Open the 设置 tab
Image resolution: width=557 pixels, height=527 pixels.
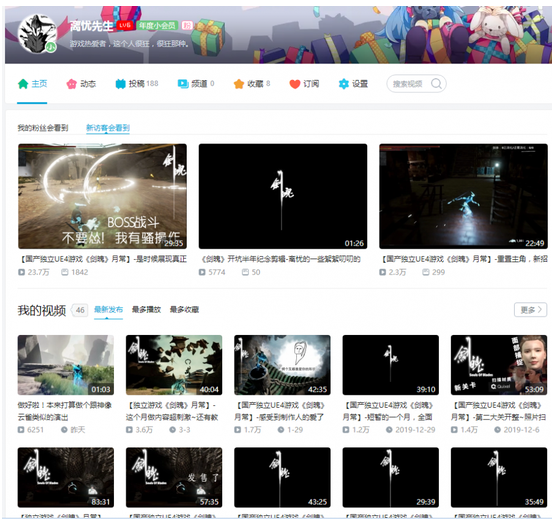pos(353,84)
